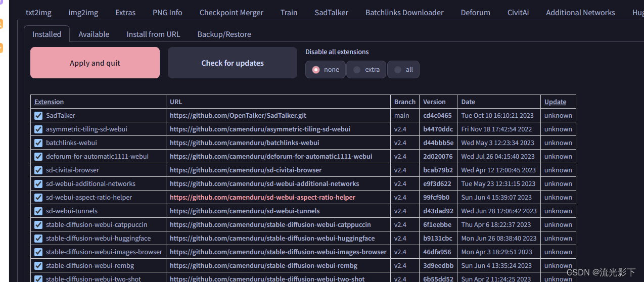The height and width of the screenshot is (282, 644).
Task: Follow the stable-diffusion-webui-rembg GitHub link
Action: click(x=263, y=266)
